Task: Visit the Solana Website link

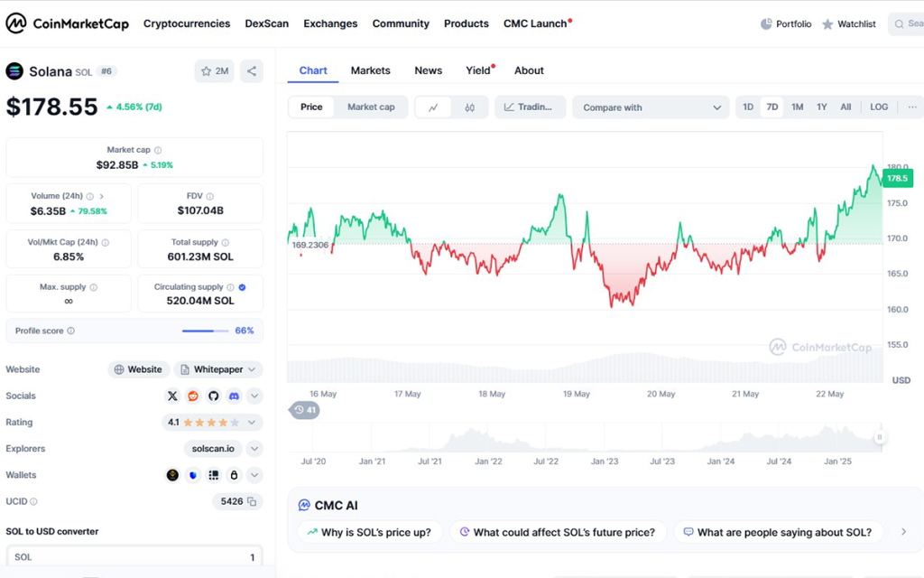Action: [x=138, y=369]
